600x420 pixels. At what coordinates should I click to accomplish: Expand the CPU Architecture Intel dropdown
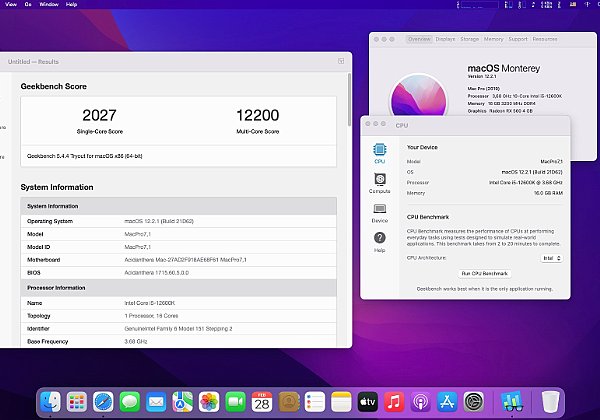pos(551,258)
